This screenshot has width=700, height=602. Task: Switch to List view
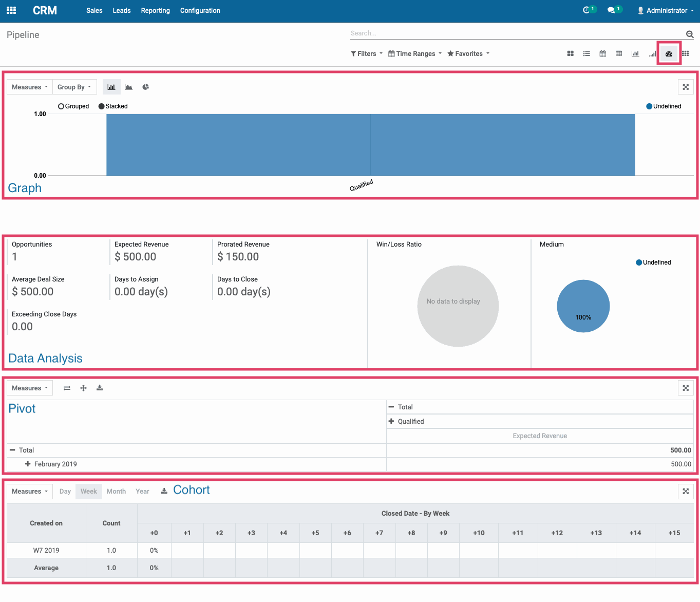[x=587, y=53]
